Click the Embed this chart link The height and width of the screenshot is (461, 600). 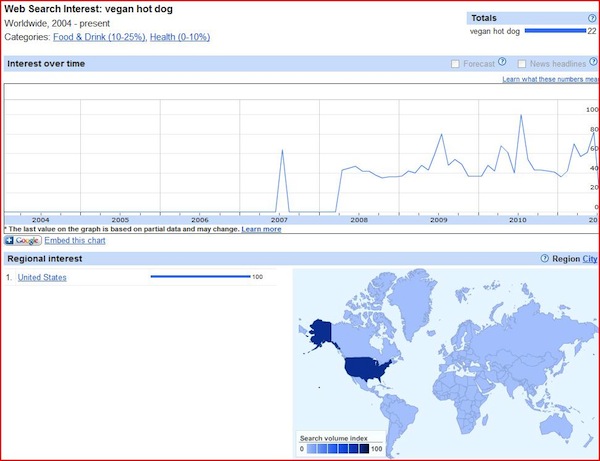point(75,241)
